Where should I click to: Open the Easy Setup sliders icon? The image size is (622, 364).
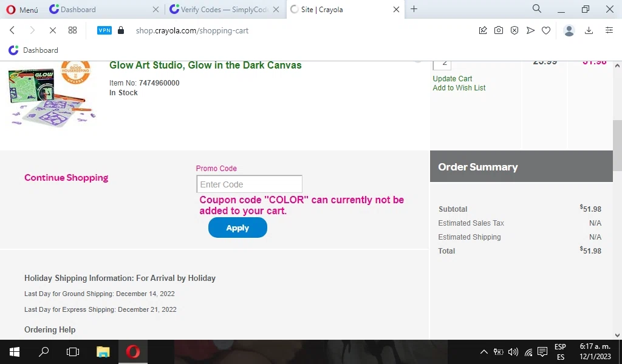[x=609, y=30]
